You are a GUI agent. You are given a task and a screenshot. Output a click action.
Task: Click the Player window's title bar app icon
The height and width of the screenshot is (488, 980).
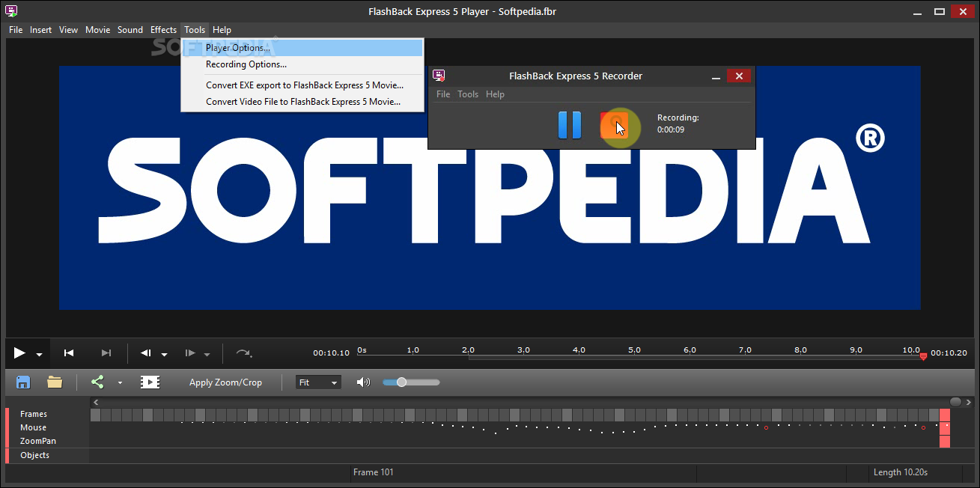click(x=10, y=11)
